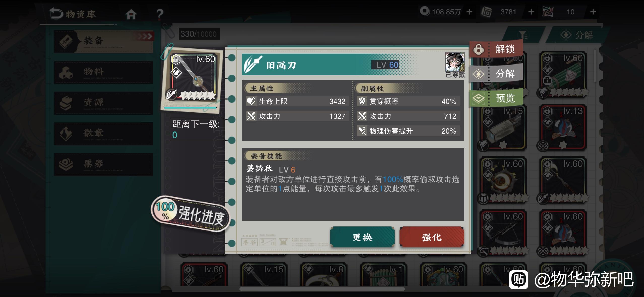This screenshot has height=297, width=644.
Task: Open the 徽章 category tab
Action: [x=104, y=134]
